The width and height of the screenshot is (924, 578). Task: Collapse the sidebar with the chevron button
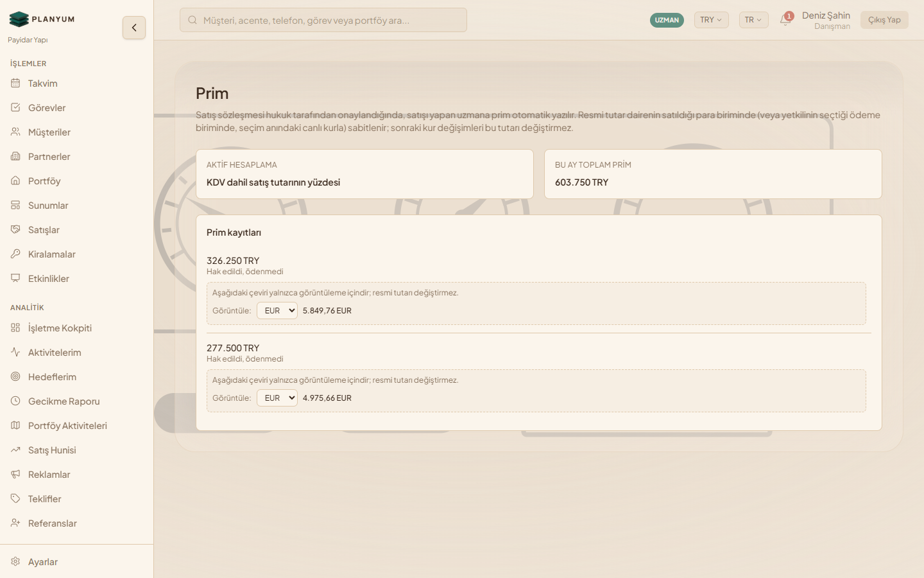click(134, 28)
